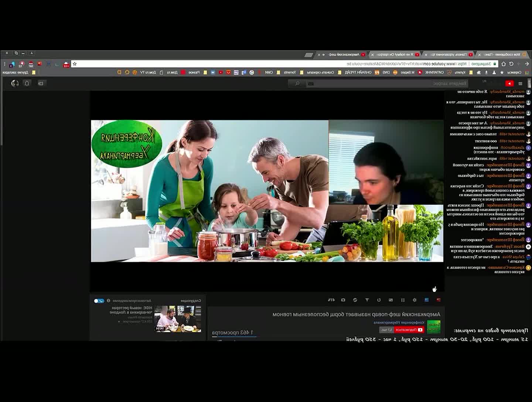Click the YouTube upload video camera icon
Screen dimensions: 532x402
(x=41, y=84)
